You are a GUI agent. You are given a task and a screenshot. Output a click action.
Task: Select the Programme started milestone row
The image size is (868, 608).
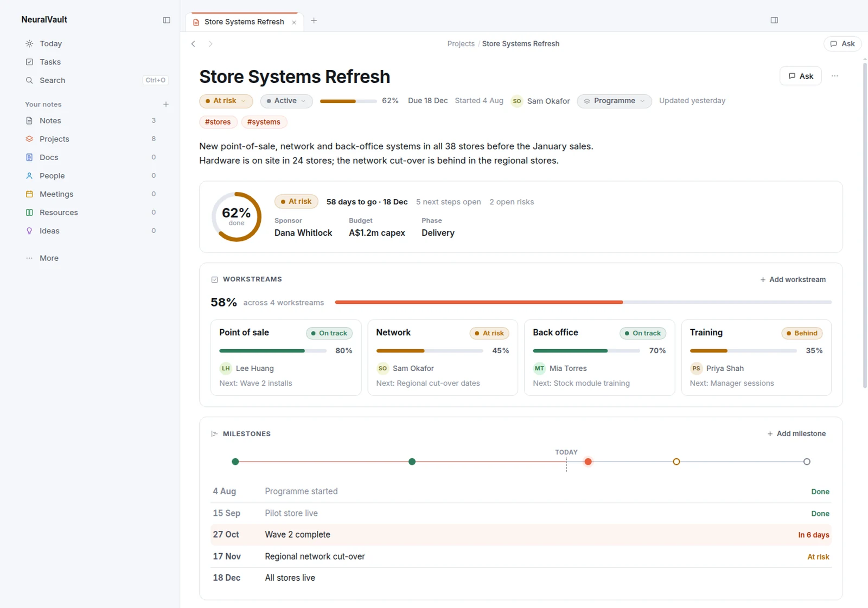(521, 491)
